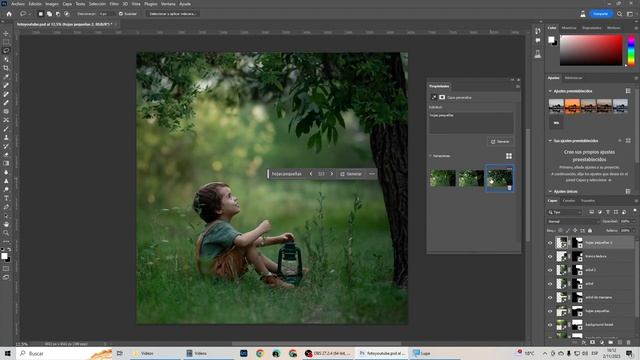Click the prompt text field in Propiedades

tap(471, 123)
